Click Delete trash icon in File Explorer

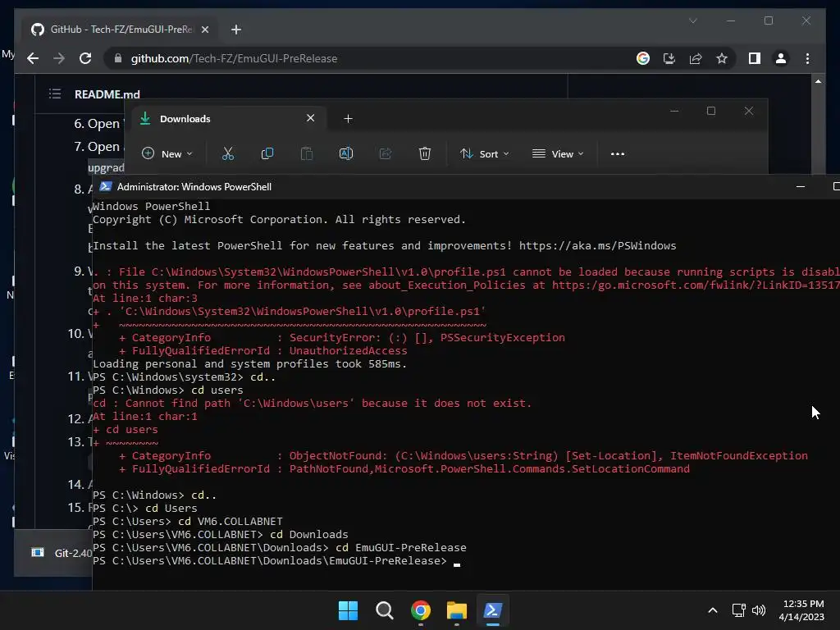tap(425, 153)
